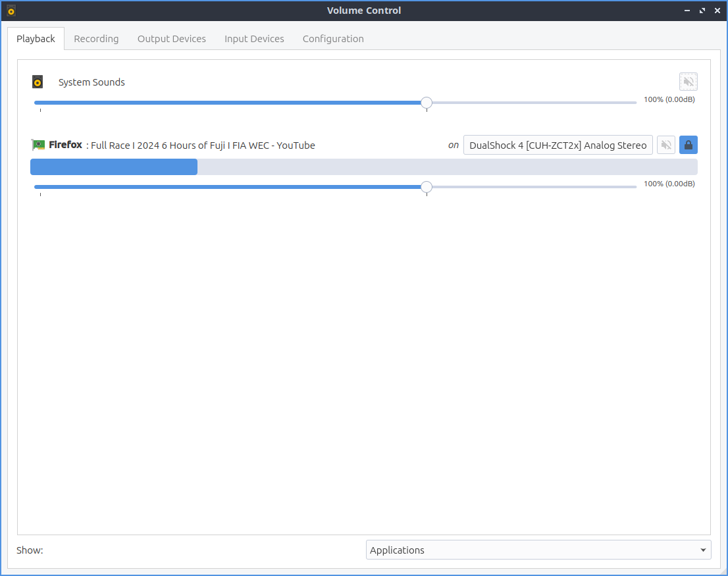Click the Firefox stream title text

[203, 145]
